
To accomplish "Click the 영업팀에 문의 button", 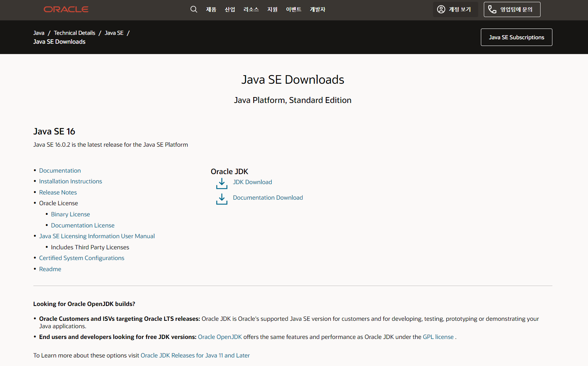I will tap(512, 9).
